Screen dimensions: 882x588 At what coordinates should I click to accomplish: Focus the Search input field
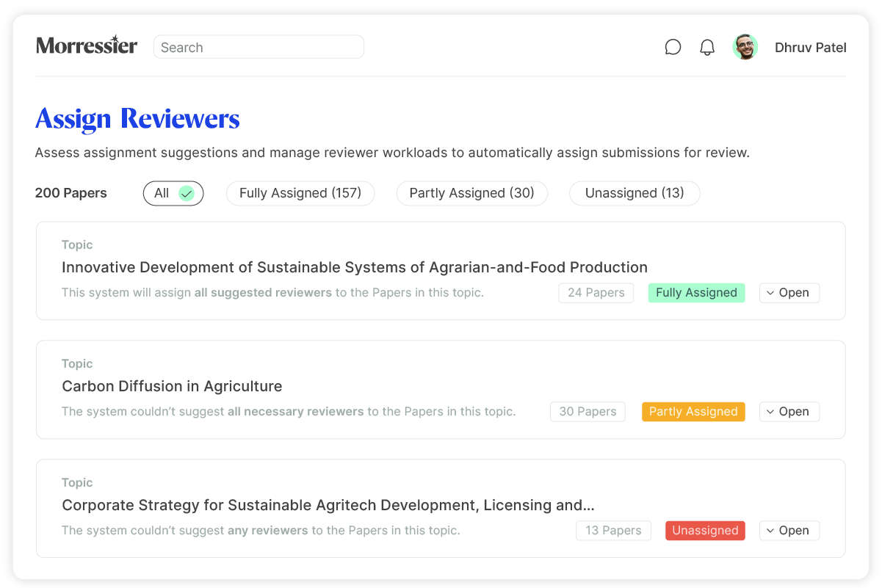[x=259, y=47]
